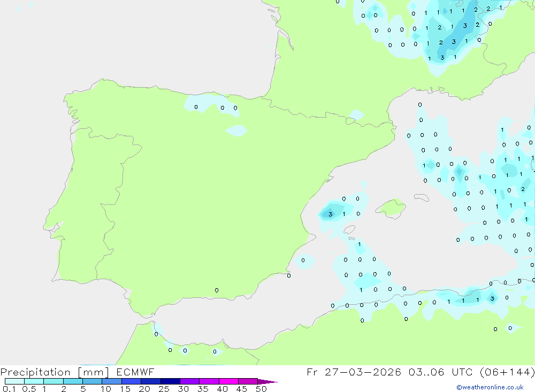Select the '[mm]' unit label
Screen dimensions: 535x392
coord(93,372)
